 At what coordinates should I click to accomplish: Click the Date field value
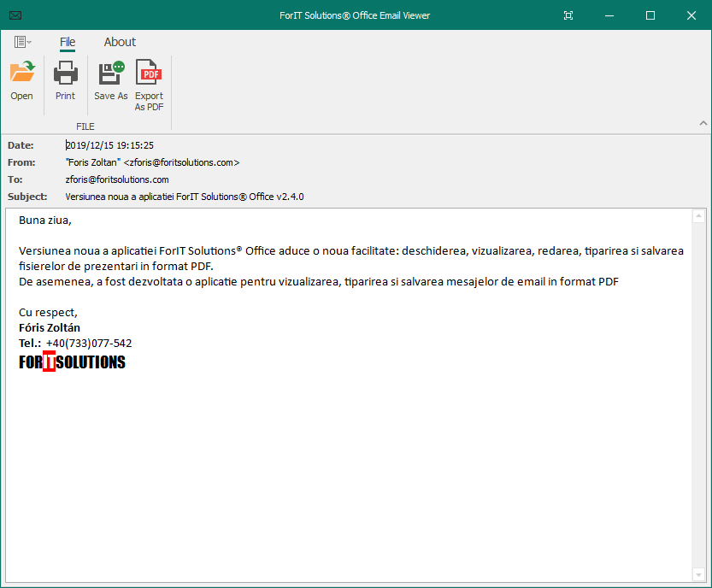(109, 145)
